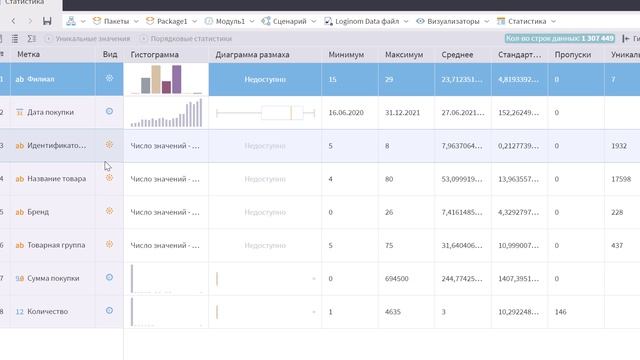Viewport: 640px width, 360px height.
Task: Click string type icon beside Бренд
Action: point(20,212)
